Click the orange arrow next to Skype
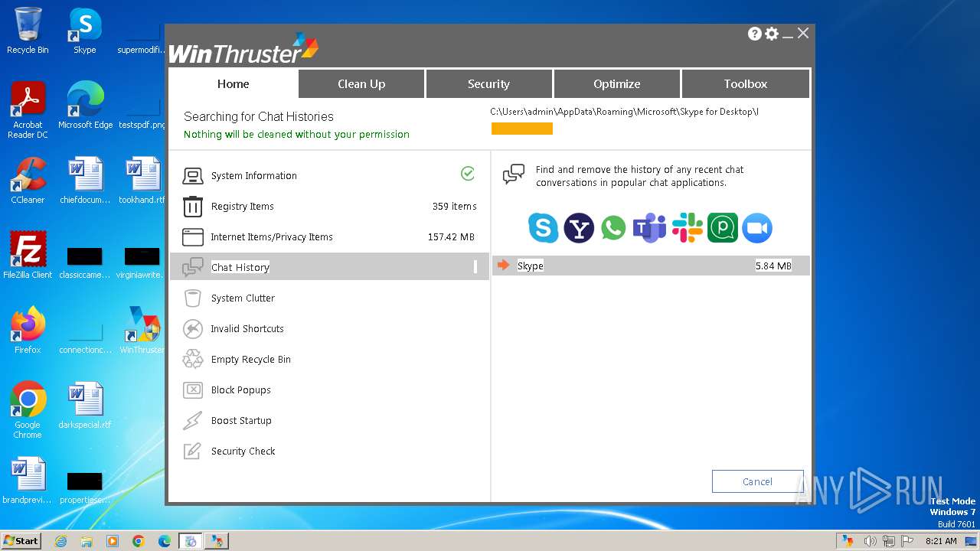The height and width of the screenshot is (551, 980). click(x=503, y=266)
